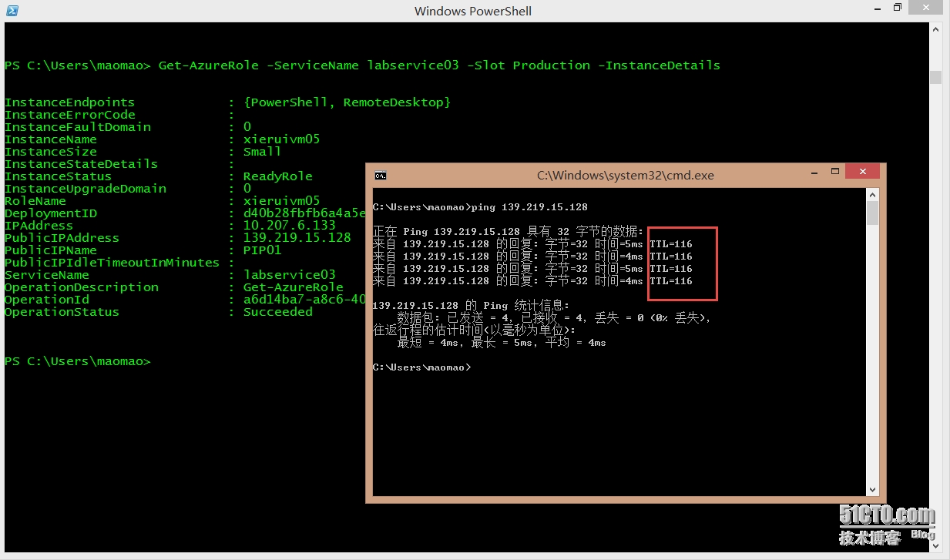Click the PublicIPAddress label
The width and height of the screenshot is (950, 560).
point(62,238)
